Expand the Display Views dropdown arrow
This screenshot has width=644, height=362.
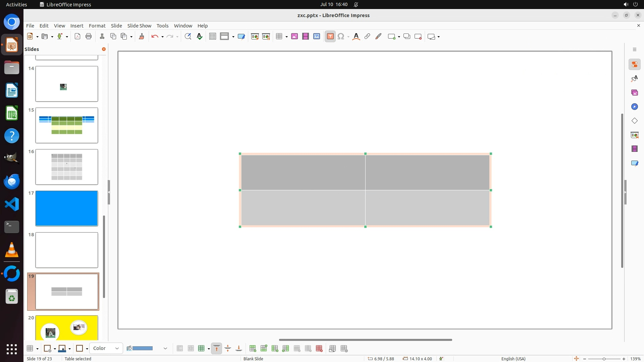233,37
